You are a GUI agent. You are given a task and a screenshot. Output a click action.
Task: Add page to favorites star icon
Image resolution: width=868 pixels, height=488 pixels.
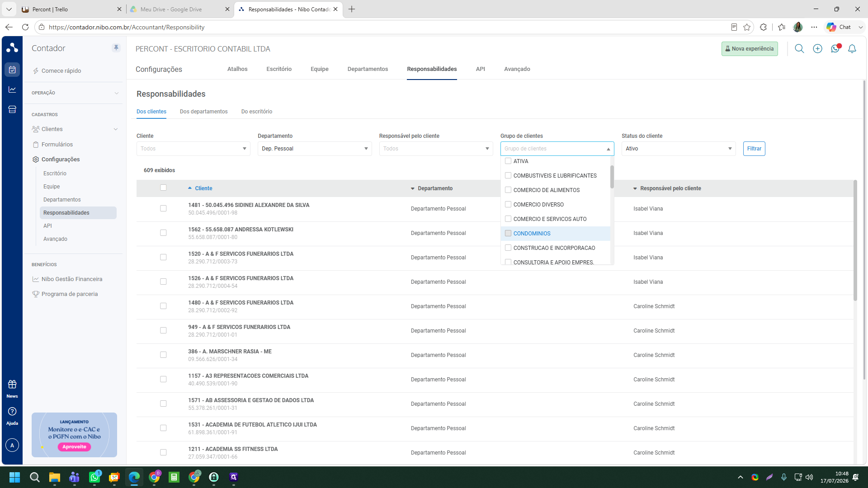(747, 27)
